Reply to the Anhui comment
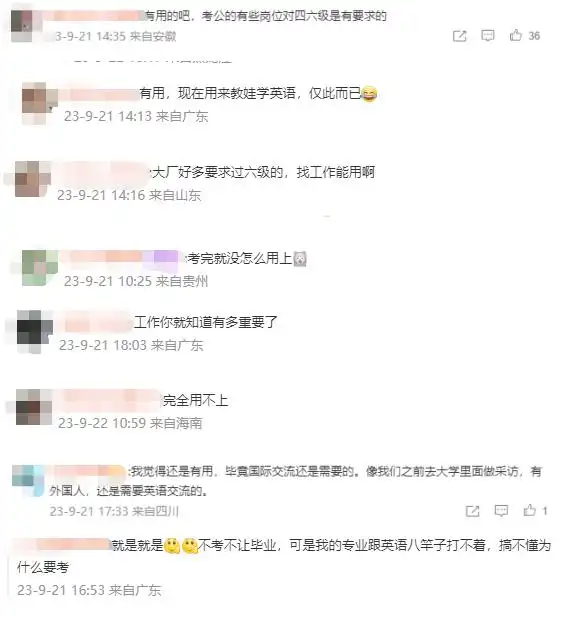 [488, 36]
